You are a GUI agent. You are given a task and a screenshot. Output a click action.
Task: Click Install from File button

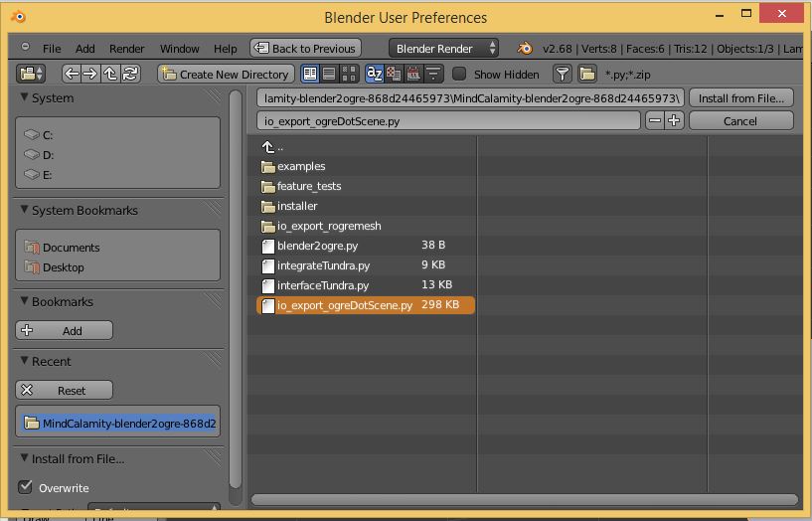click(741, 98)
